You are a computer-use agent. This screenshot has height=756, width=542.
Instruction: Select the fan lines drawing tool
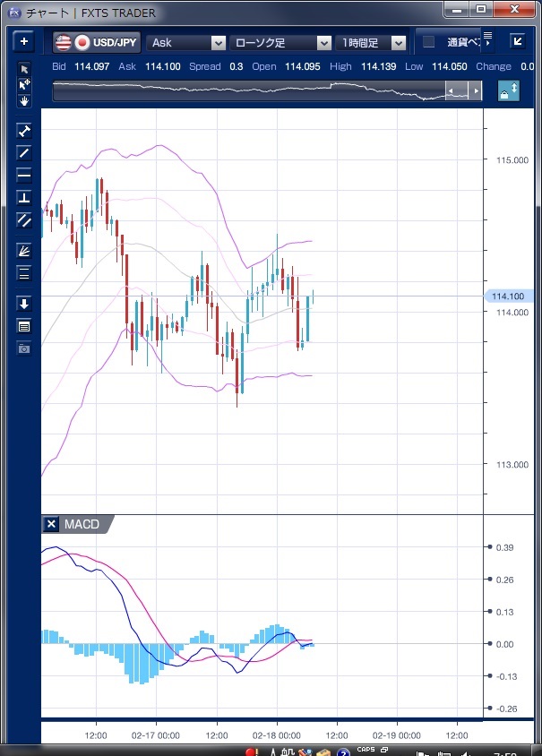24,250
